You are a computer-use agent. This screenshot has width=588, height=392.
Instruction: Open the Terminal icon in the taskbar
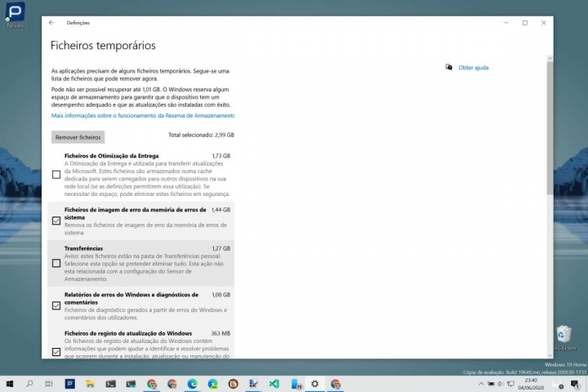click(x=111, y=383)
